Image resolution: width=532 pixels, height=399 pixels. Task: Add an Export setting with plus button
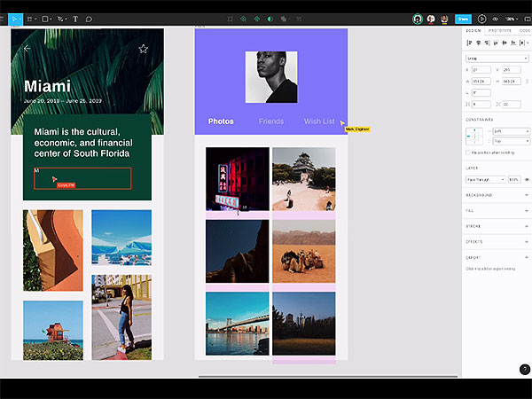(x=526, y=257)
